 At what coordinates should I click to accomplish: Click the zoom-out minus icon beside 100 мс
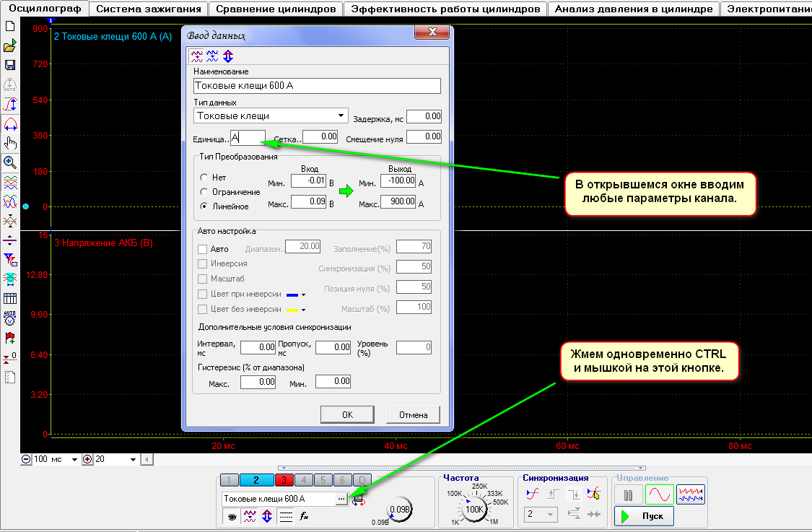click(26, 459)
